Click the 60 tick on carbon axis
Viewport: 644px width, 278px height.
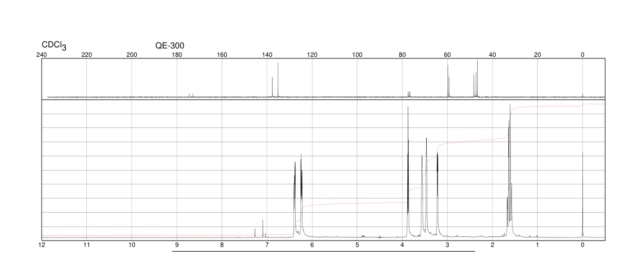[447, 54]
